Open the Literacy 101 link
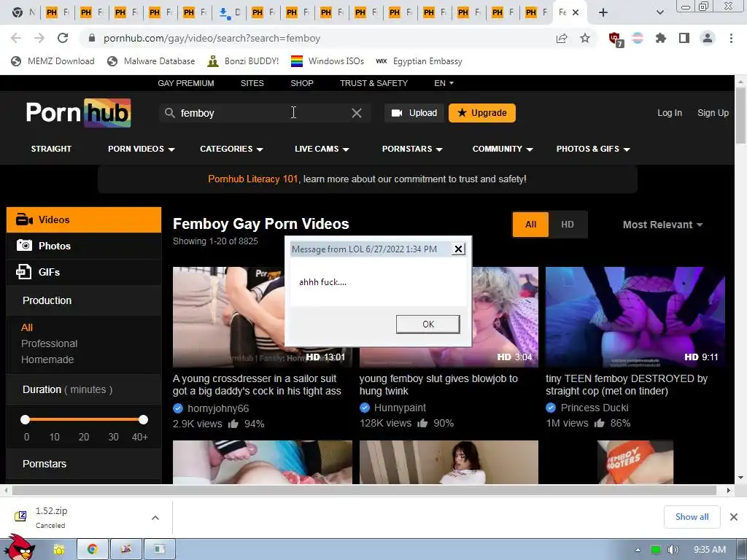The height and width of the screenshot is (560, 747). pyautogui.click(x=252, y=179)
